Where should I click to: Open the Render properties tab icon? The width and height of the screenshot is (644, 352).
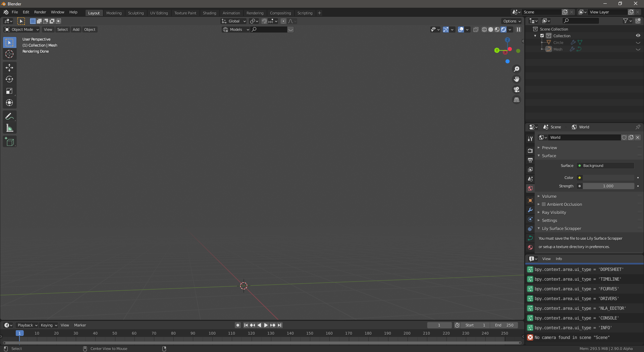click(530, 151)
